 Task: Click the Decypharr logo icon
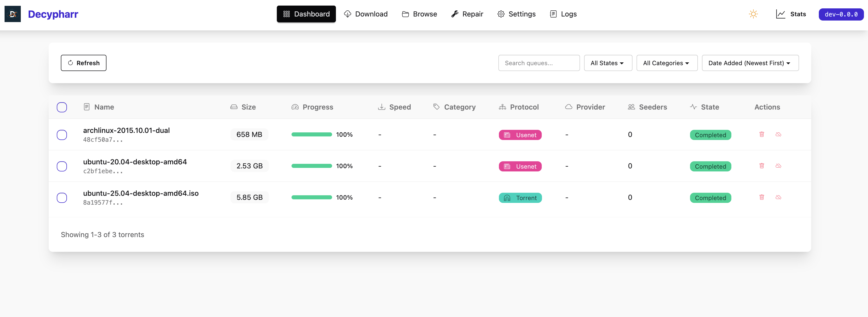point(12,14)
